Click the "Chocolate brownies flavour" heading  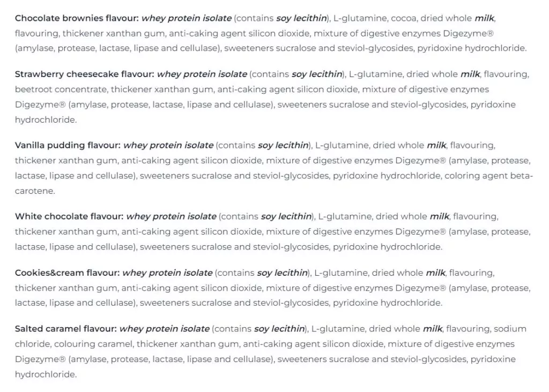pyautogui.click(x=77, y=18)
